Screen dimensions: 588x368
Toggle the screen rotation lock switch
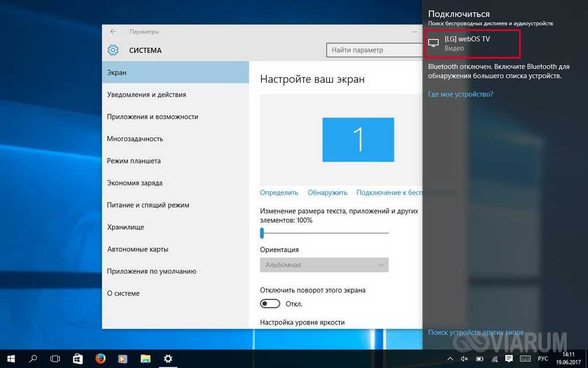[270, 304]
